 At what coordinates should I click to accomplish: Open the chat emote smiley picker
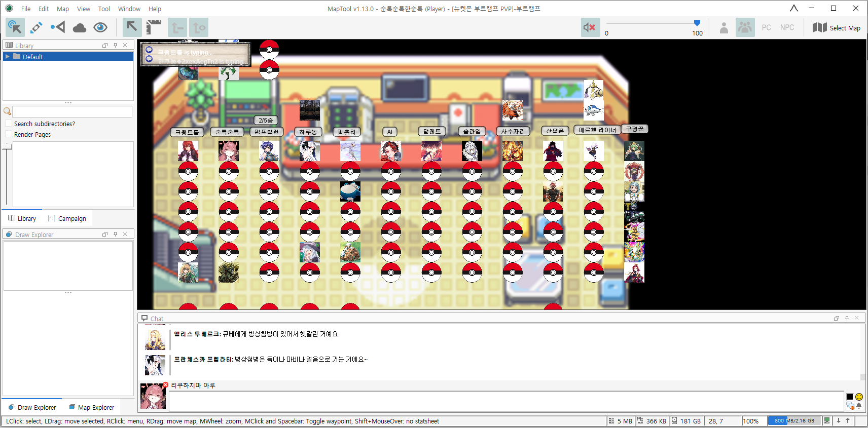pyautogui.click(x=859, y=397)
